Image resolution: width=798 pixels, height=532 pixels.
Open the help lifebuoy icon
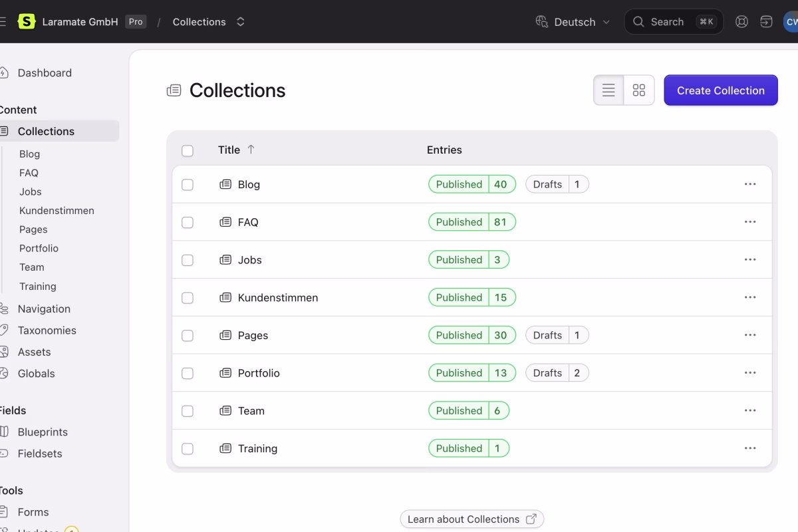click(x=741, y=21)
